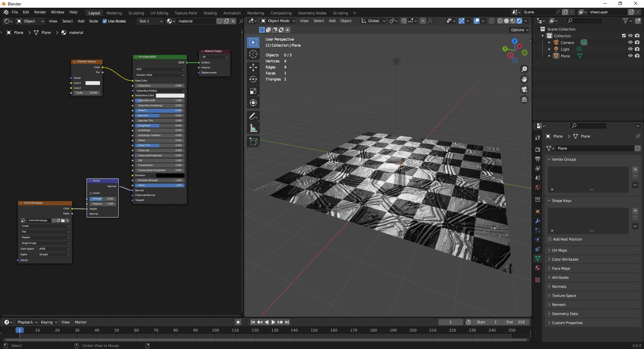Screen dimensions: 644x349
Task: Click the Metallic slider in Principled BSDF
Action: [160, 110]
